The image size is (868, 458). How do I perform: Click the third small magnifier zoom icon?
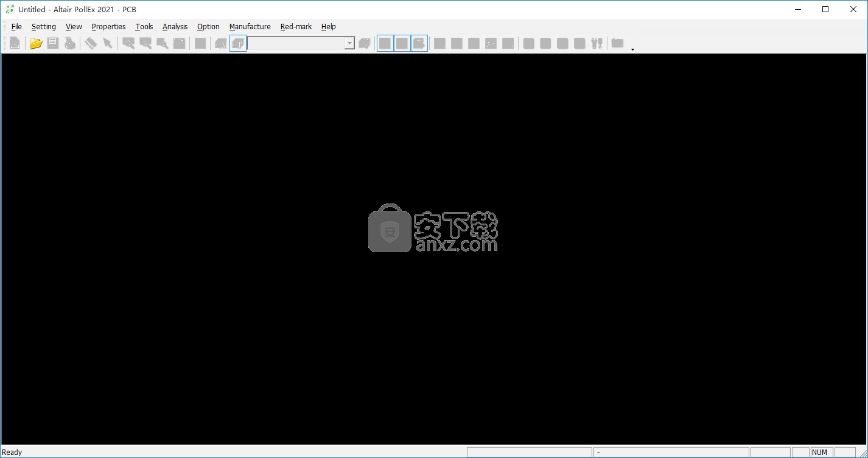(x=163, y=43)
